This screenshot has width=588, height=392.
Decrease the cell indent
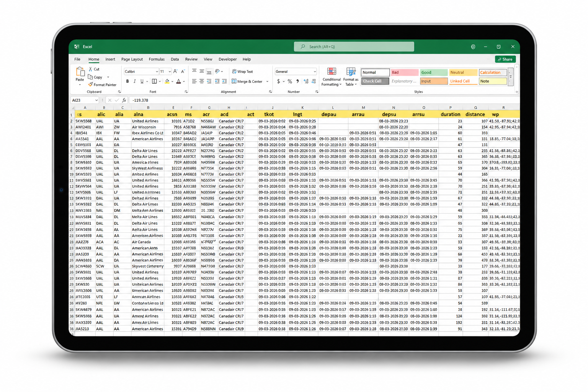pyautogui.click(x=217, y=81)
